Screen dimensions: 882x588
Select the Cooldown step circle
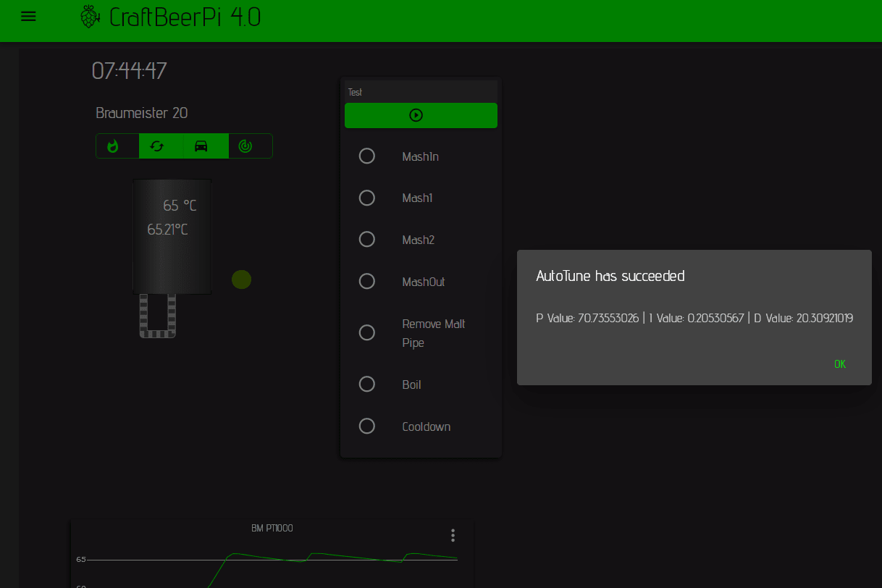[x=367, y=426]
